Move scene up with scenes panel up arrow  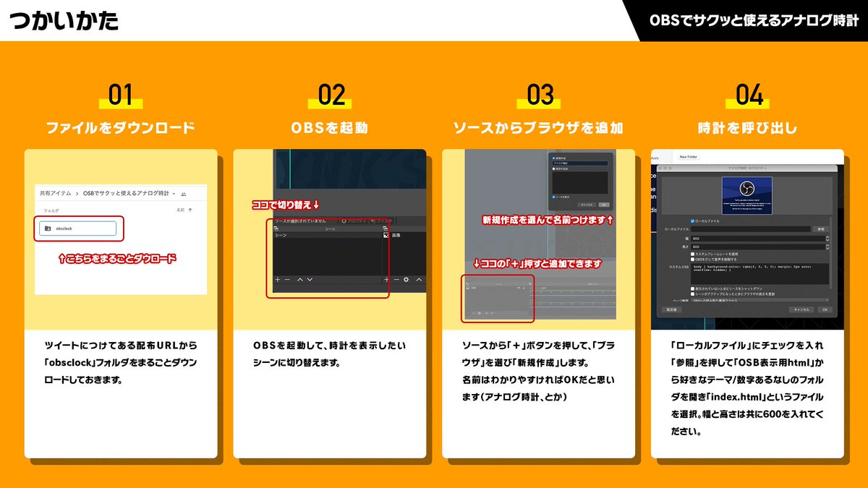(300, 280)
